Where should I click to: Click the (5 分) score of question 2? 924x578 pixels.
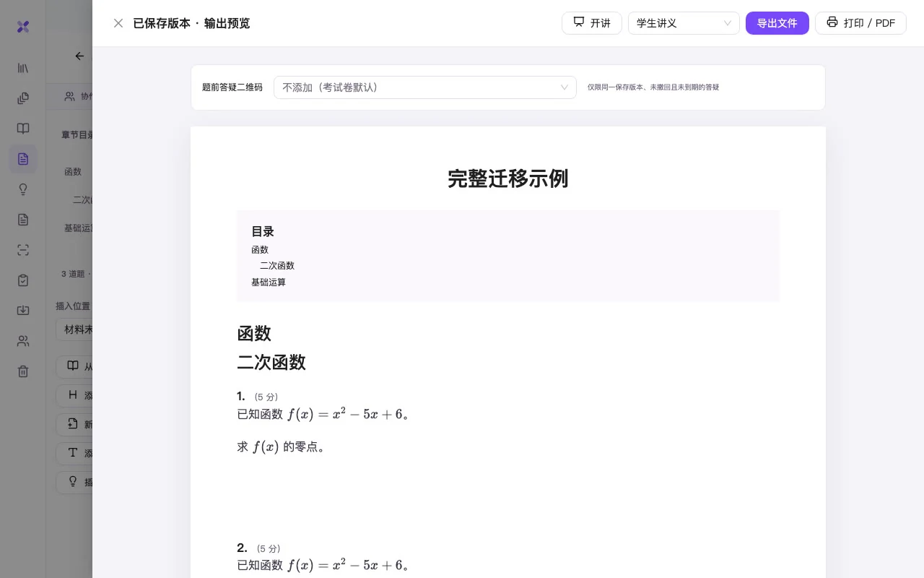pyautogui.click(x=269, y=549)
